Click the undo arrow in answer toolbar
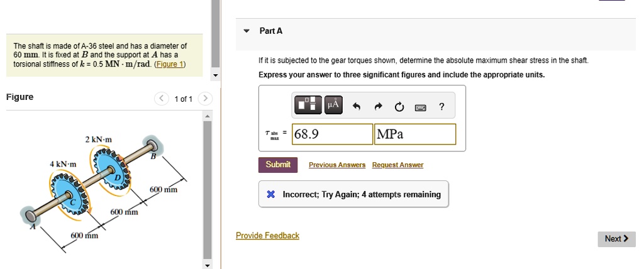The height and width of the screenshot is (269, 644). (x=357, y=107)
